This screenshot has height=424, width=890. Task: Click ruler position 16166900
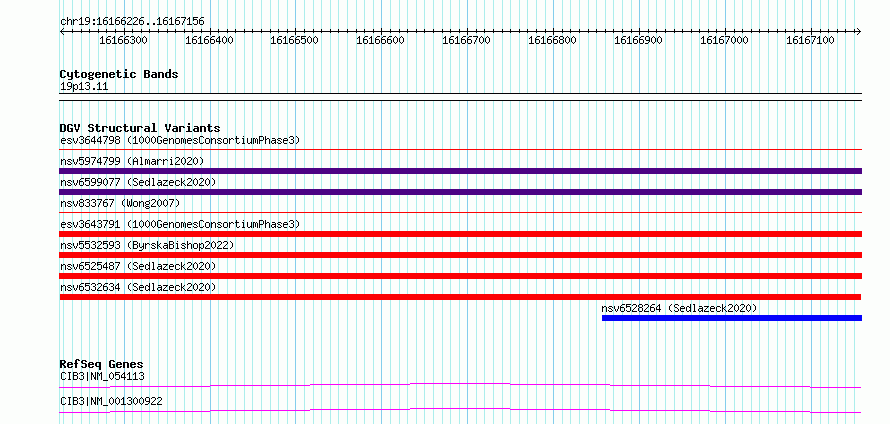[x=639, y=40]
